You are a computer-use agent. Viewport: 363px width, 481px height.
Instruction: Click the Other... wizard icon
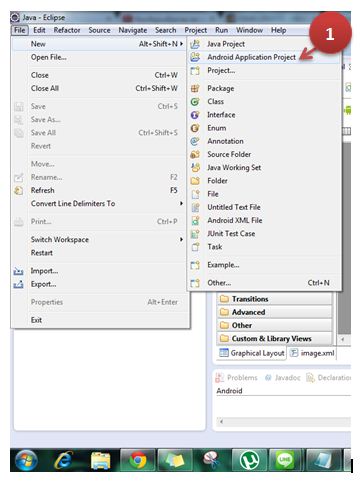(x=195, y=283)
